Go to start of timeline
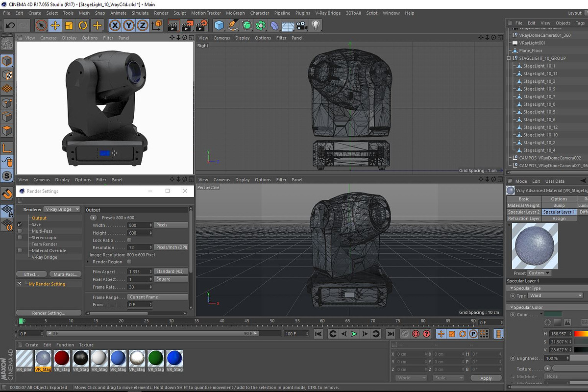This screenshot has width=588, height=392. [318, 334]
